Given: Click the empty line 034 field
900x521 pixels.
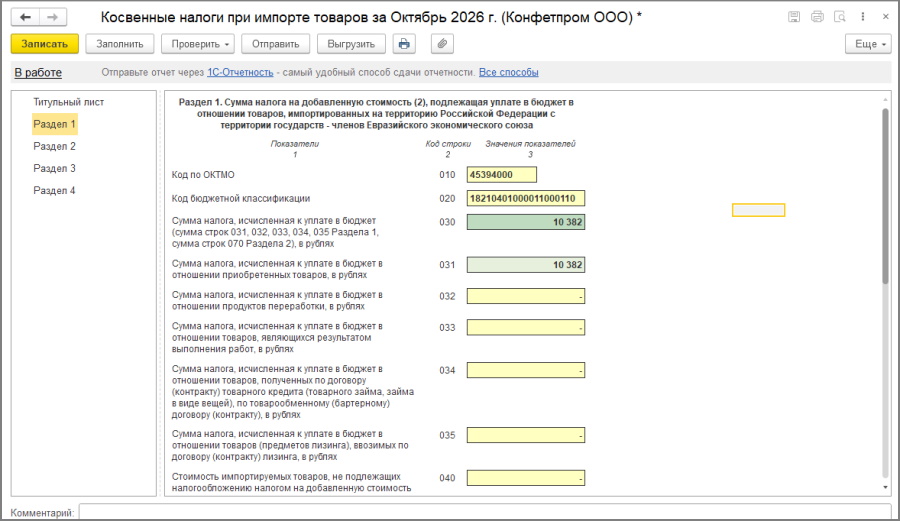Looking at the screenshot, I should pos(526,370).
